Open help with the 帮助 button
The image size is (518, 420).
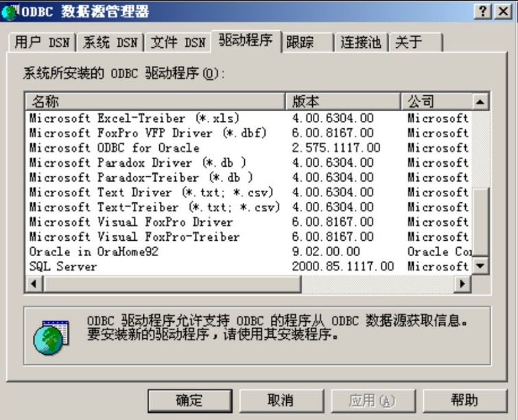(464, 401)
